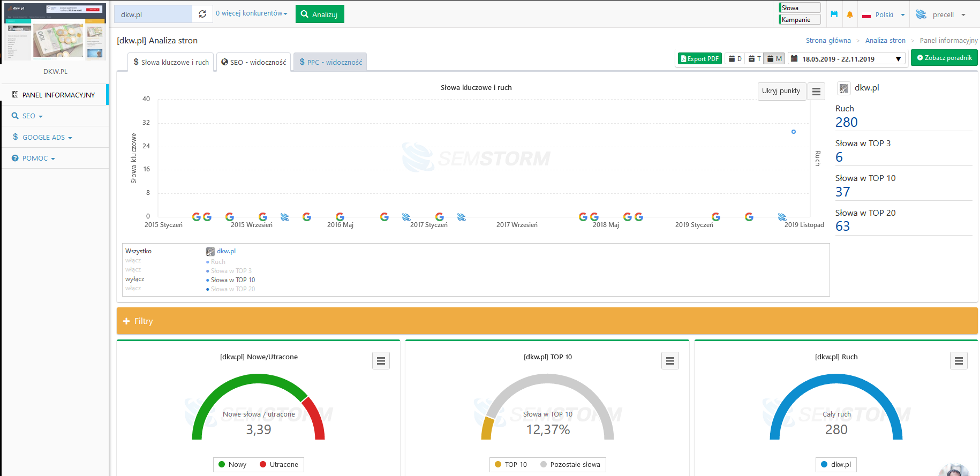This screenshot has height=476, width=980.
Task: Toggle Słowa w TOP 20 series in legend
Action: click(x=230, y=289)
